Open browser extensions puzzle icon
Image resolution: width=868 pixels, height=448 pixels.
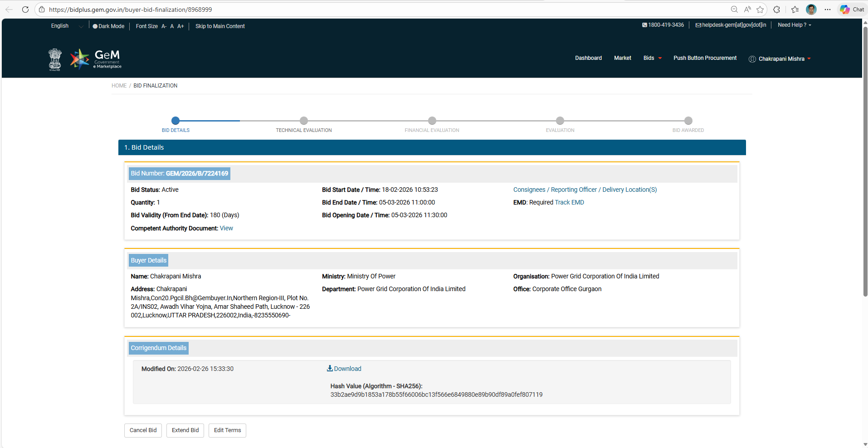coord(776,10)
